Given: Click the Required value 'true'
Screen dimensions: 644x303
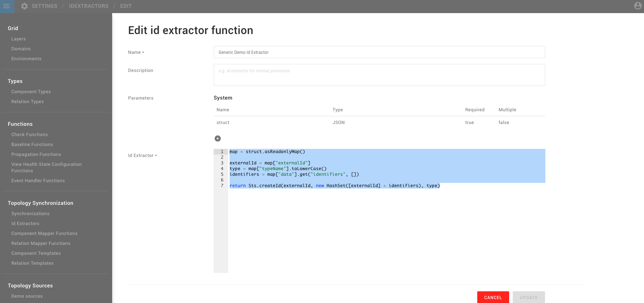Looking at the screenshot, I should click(x=469, y=123).
